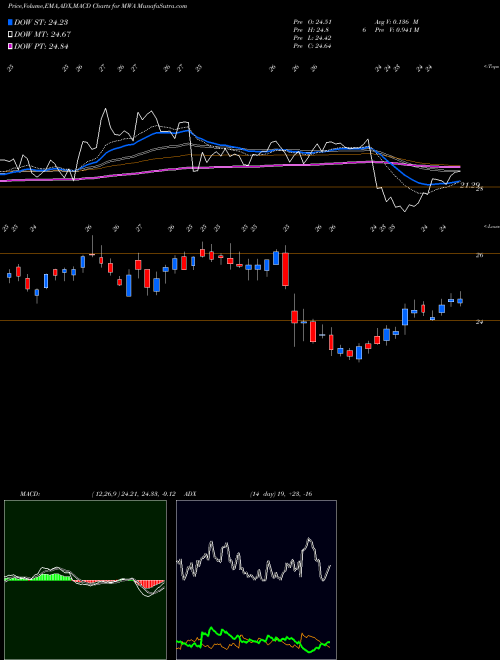Select the 'DOW PT: 24.84' label
This screenshot has height=660, width=500.
pos(41,46)
